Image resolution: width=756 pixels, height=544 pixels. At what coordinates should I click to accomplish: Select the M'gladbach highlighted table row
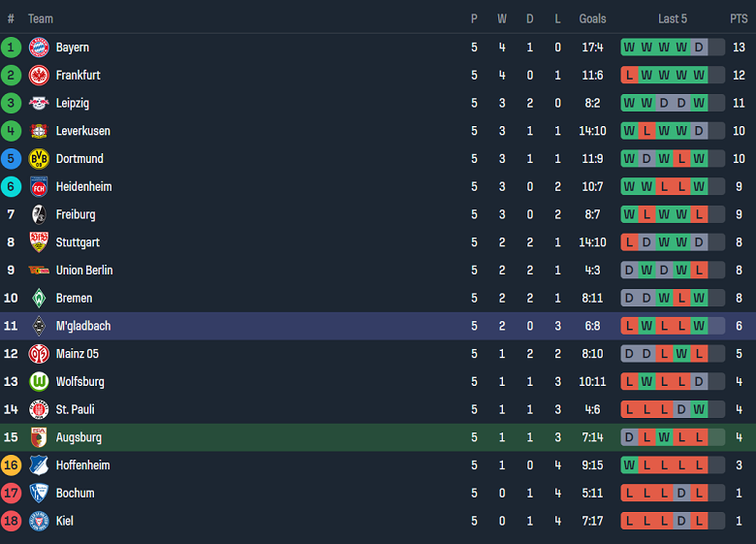pos(378,326)
